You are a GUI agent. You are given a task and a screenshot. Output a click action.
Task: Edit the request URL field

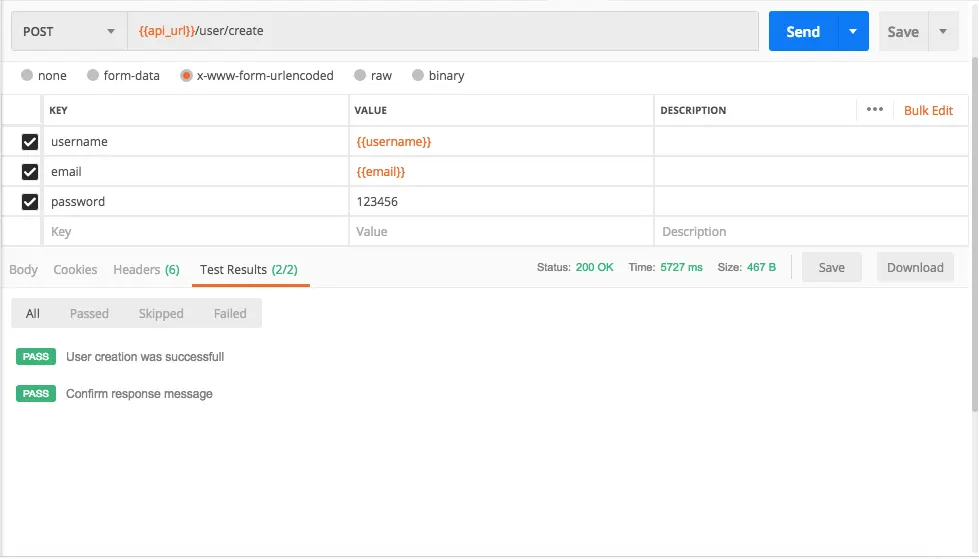pyautogui.click(x=443, y=31)
